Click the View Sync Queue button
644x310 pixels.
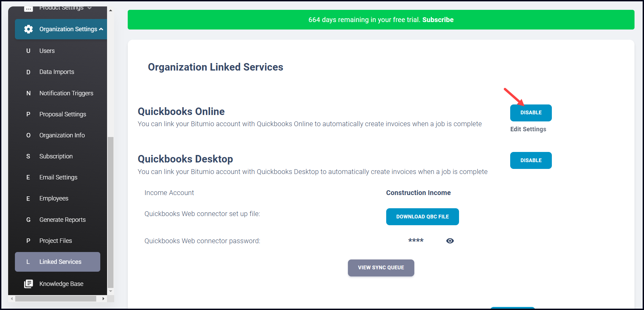[381, 268]
